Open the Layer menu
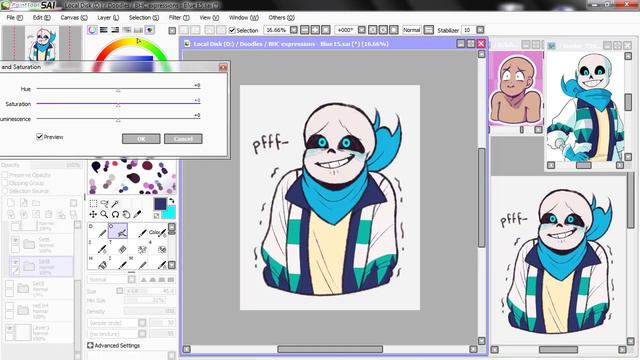640x360 pixels. 108,18
